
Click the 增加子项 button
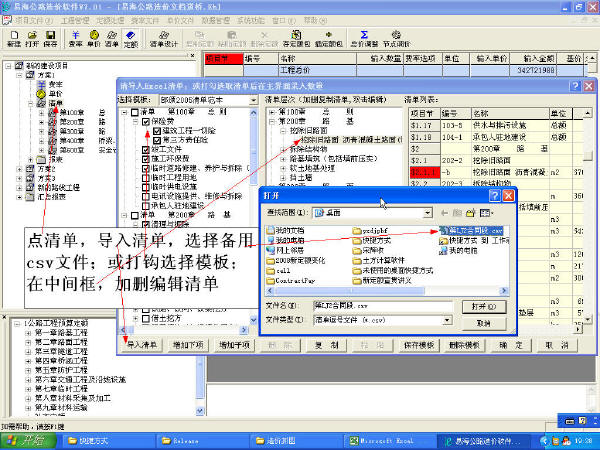point(234,345)
